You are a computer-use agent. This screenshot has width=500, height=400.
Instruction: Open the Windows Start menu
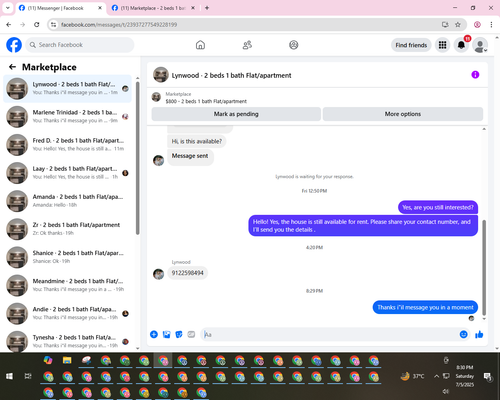[9, 376]
